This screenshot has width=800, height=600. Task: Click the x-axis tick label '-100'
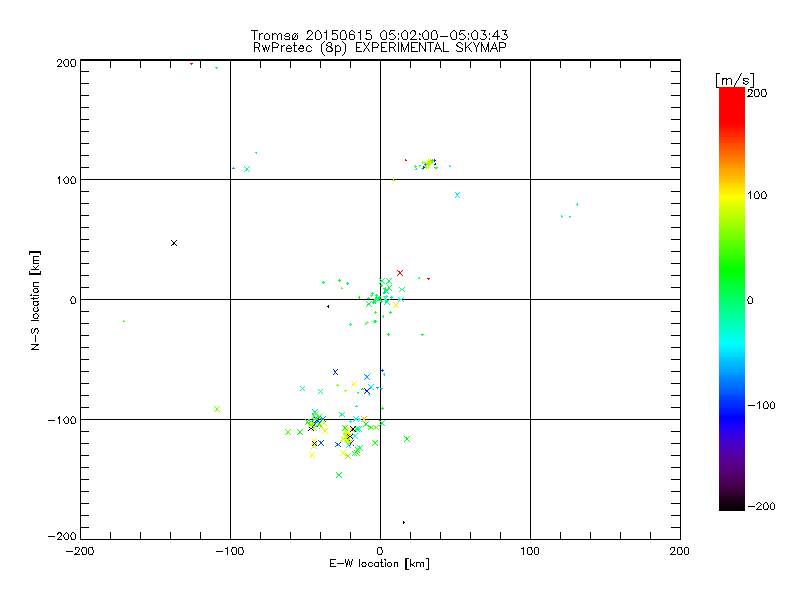[230, 551]
